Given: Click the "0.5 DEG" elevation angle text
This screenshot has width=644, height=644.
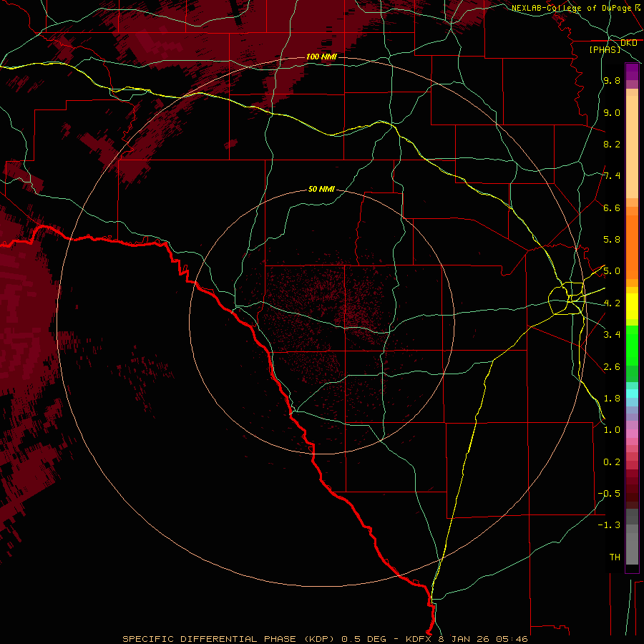Looking at the screenshot, I should tap(364, 639).
